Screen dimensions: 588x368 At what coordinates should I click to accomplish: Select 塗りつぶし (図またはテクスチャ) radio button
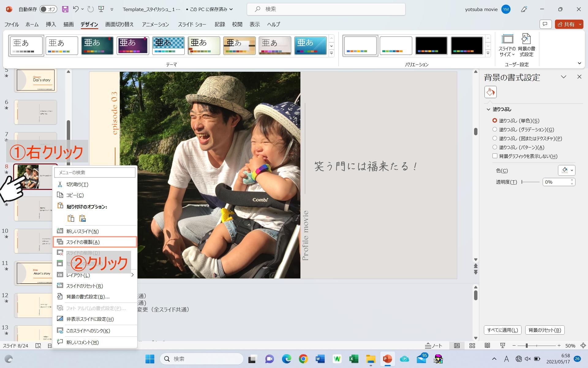coord(495,138)
